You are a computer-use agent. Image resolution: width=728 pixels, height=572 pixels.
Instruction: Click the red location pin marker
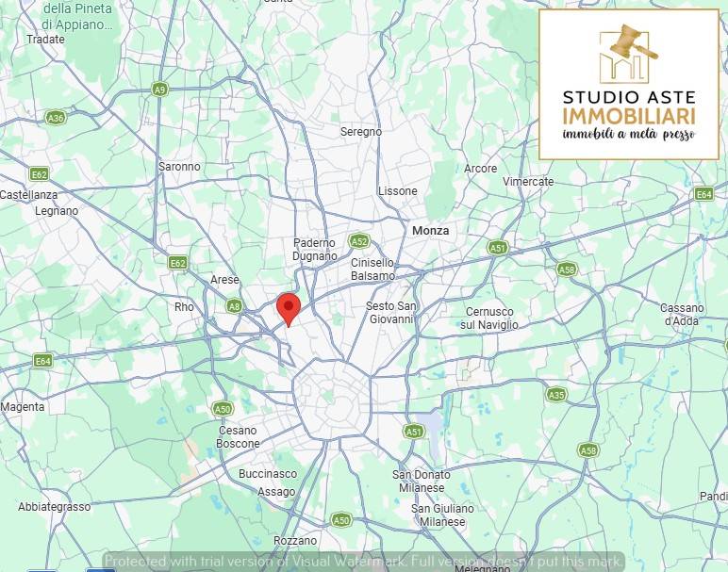289,310
